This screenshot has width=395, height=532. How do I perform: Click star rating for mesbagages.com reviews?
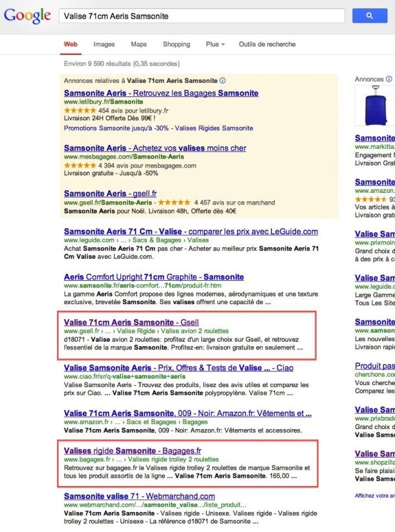(x=80, y=165)
